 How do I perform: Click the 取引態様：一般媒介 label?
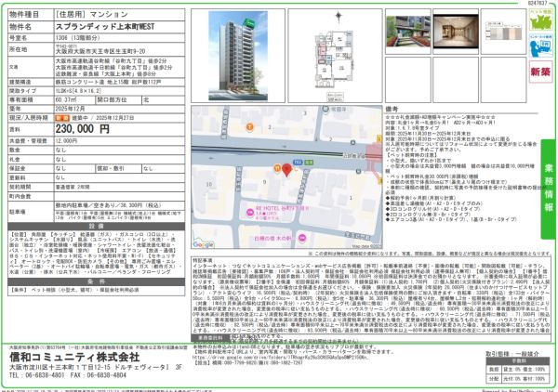(x=512, y=354)
